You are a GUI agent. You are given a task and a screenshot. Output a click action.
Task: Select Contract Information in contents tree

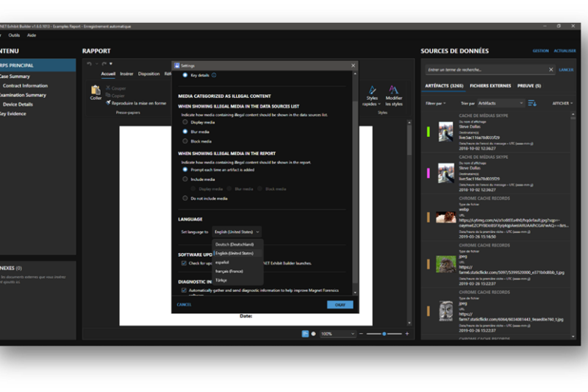25,85
